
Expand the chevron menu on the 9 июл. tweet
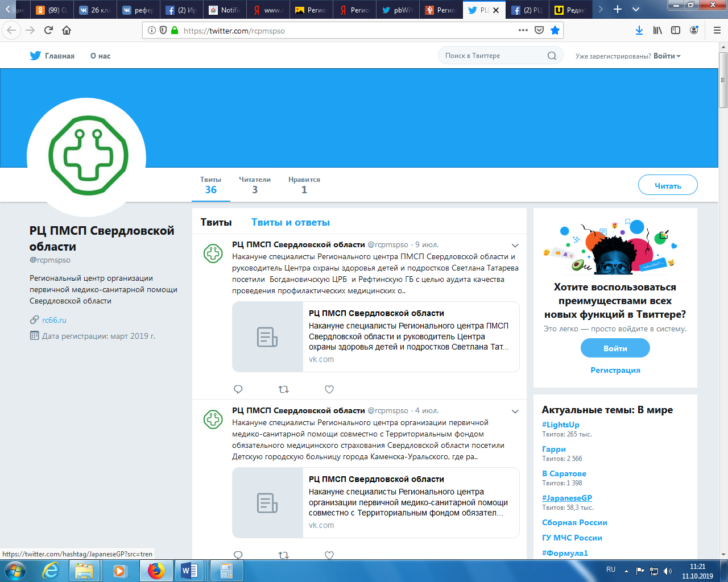pyautogui.click(x=515, y=246)
